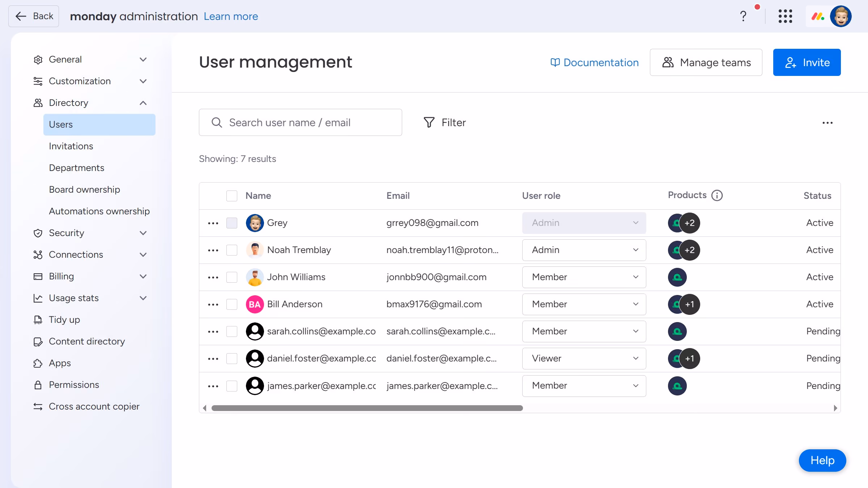
Task: Open sarah.collins' Member role dropdown
Action: (x=584, y=331)
